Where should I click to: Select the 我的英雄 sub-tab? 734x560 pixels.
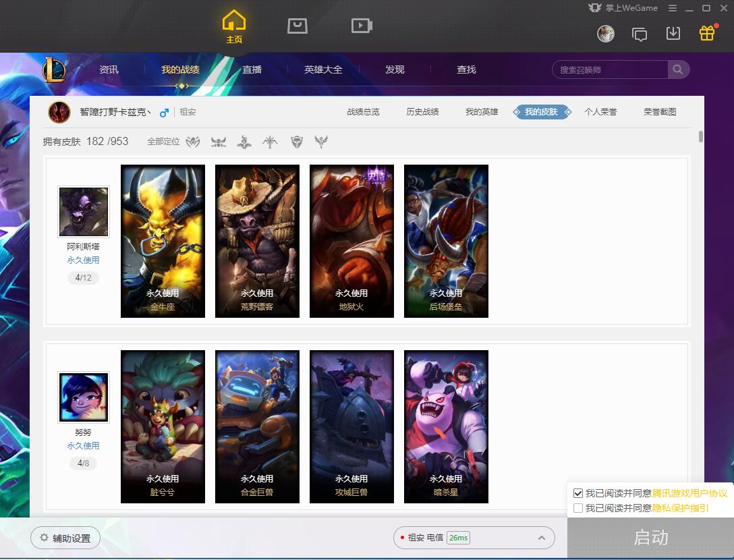[482, 112]
